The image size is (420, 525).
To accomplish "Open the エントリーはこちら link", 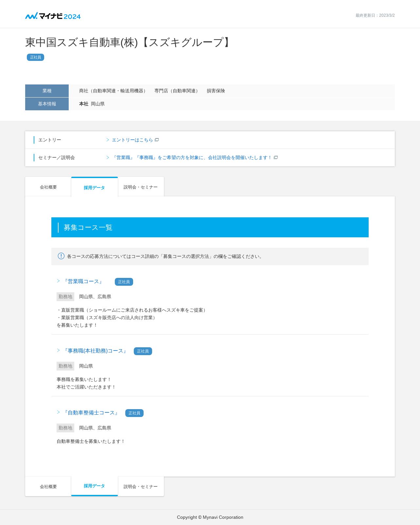I will [x=132, y=140].
